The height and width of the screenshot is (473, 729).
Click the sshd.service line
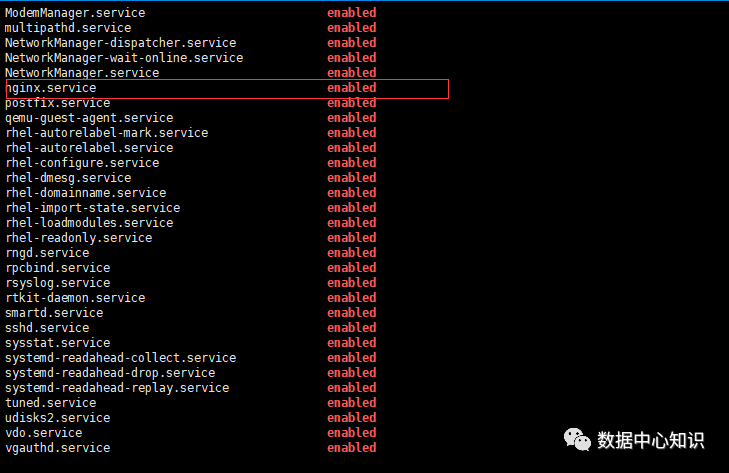tap(47, 328)
